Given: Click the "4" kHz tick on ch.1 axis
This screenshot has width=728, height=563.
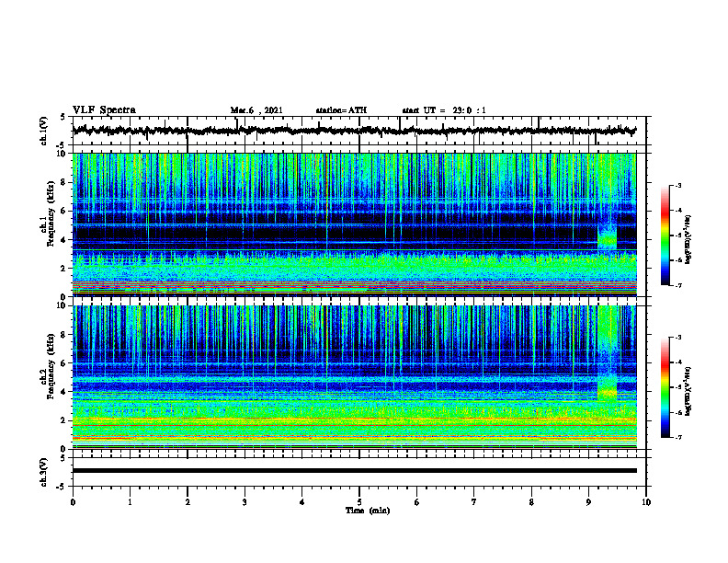Looking at the screenshot, I should click(64, 240).
